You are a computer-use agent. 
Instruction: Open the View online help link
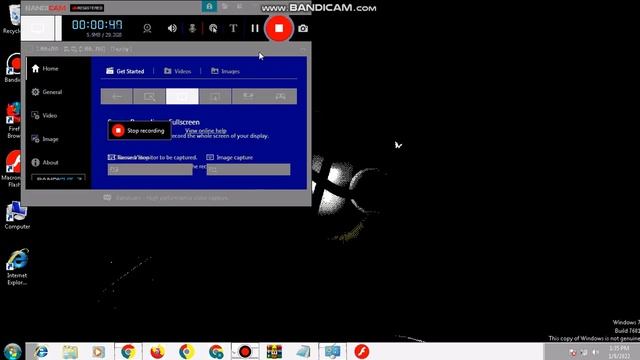click(x=206, y=131)
